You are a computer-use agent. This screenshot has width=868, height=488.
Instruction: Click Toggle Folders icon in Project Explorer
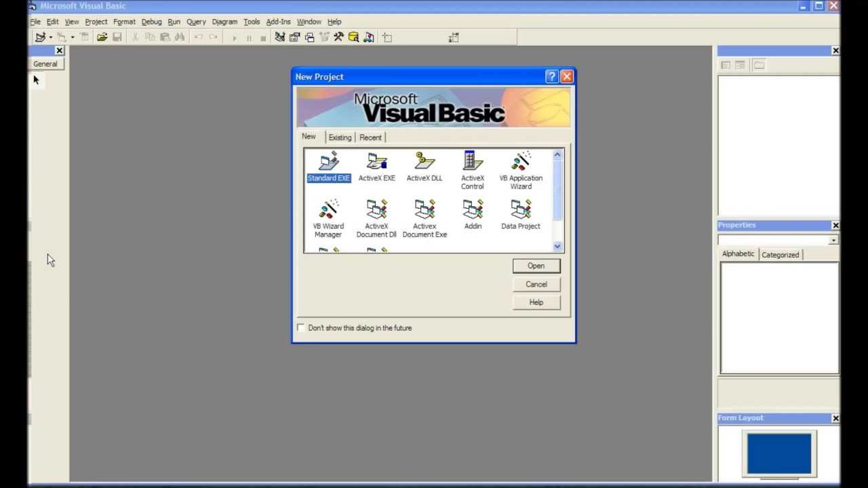coord(759,65)
